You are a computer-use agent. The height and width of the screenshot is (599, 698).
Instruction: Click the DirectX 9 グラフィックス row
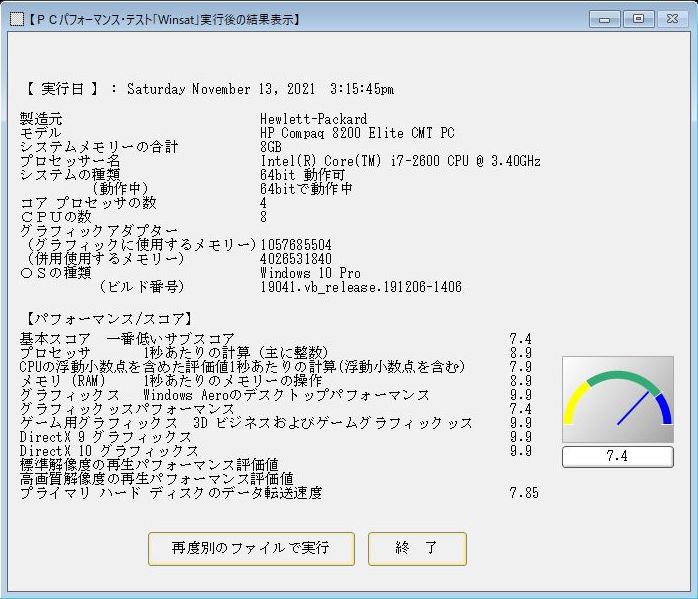(x=106, y=437)
